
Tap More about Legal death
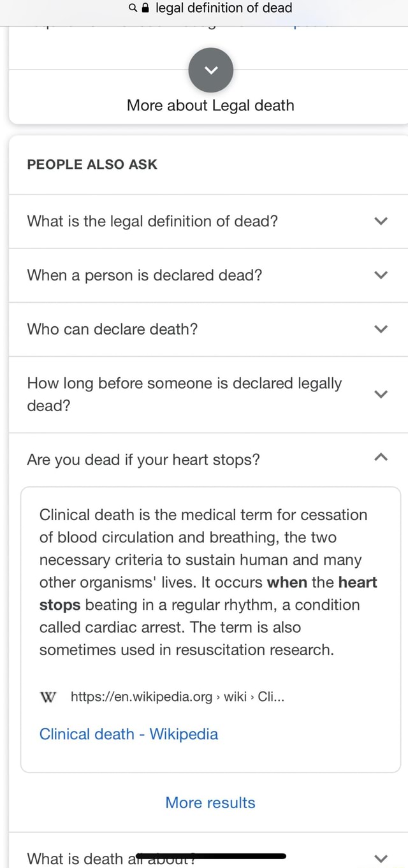(x=210, y=105)
